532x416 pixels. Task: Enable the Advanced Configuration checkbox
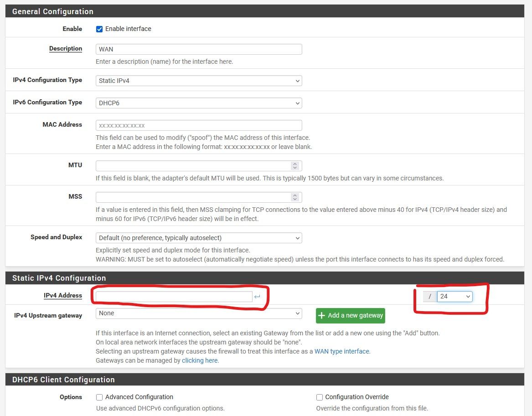pos(99,397)
